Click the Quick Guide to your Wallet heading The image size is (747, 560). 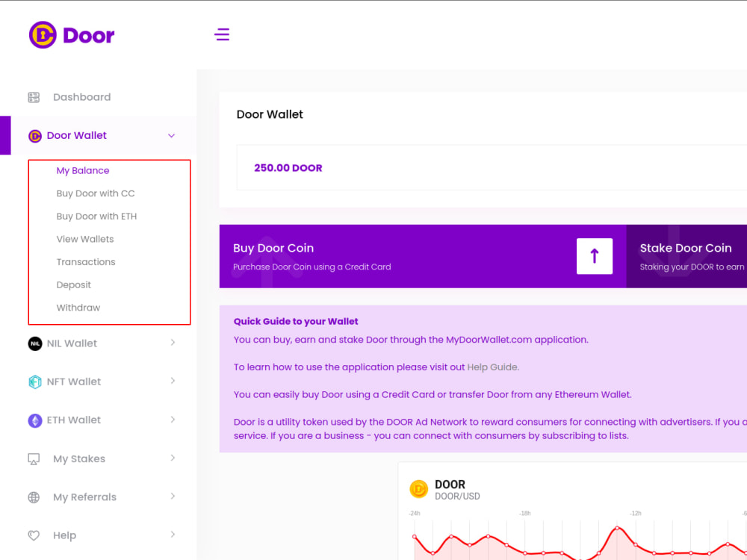coord(296,321)
